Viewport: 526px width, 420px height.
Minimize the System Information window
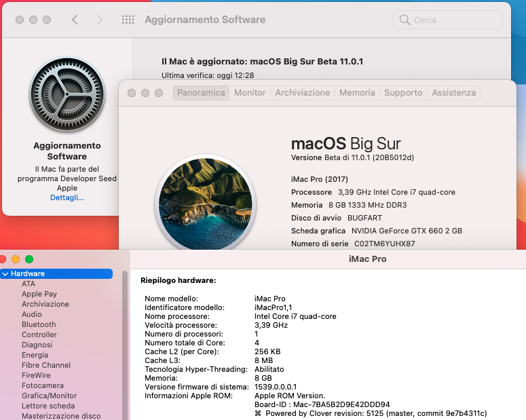click(16, 259)
